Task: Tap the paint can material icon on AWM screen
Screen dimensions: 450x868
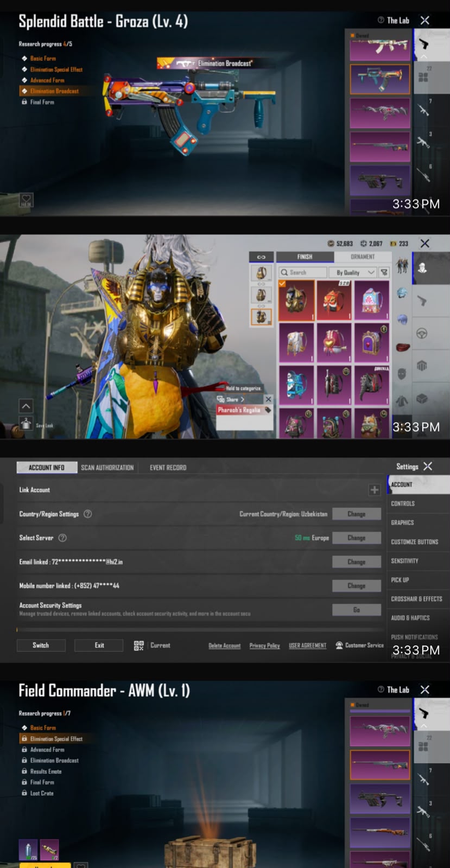Action: [x=28, y=850]
